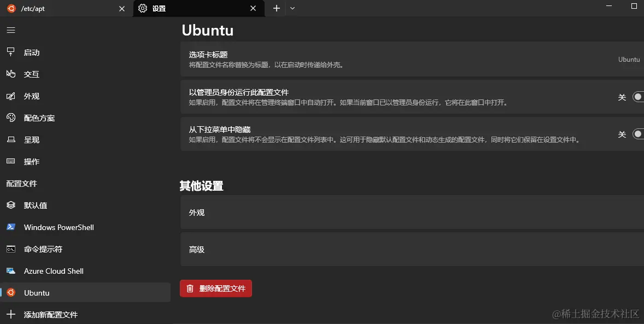Select Windows PowerShell profile
The image size is (644, 324).
[85, 227]
